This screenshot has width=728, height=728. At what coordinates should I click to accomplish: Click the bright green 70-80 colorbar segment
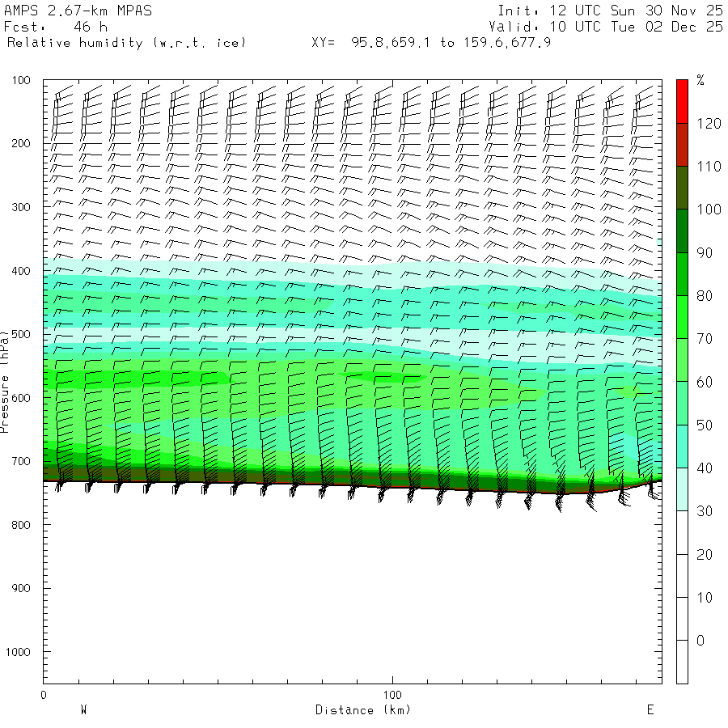click(x=682, y=317)
